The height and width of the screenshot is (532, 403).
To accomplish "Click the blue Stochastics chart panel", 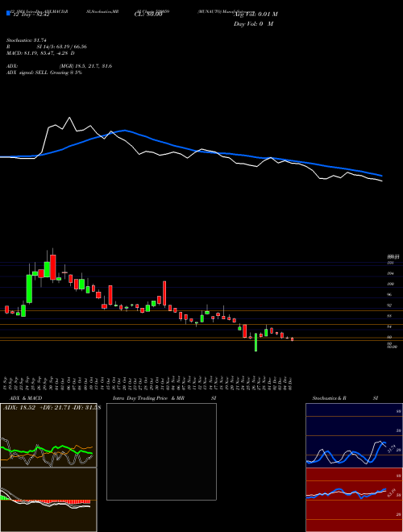I will (x=354, y=435).
